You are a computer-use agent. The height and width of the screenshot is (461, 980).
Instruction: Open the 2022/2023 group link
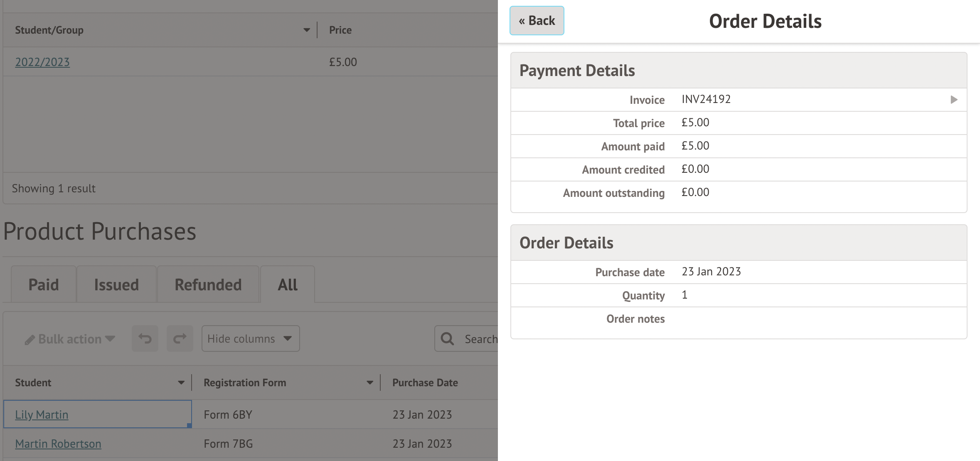coord(42,62)
